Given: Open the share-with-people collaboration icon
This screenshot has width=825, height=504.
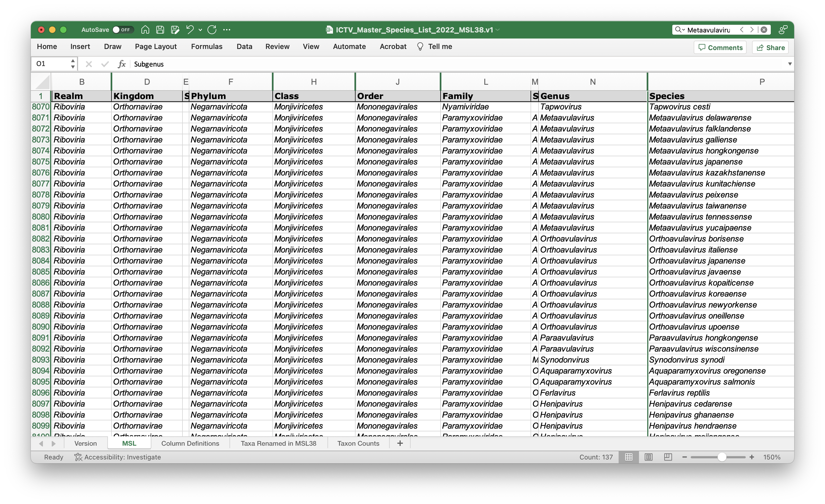Looking at the screenshot, I should click(x=782, y=30).
